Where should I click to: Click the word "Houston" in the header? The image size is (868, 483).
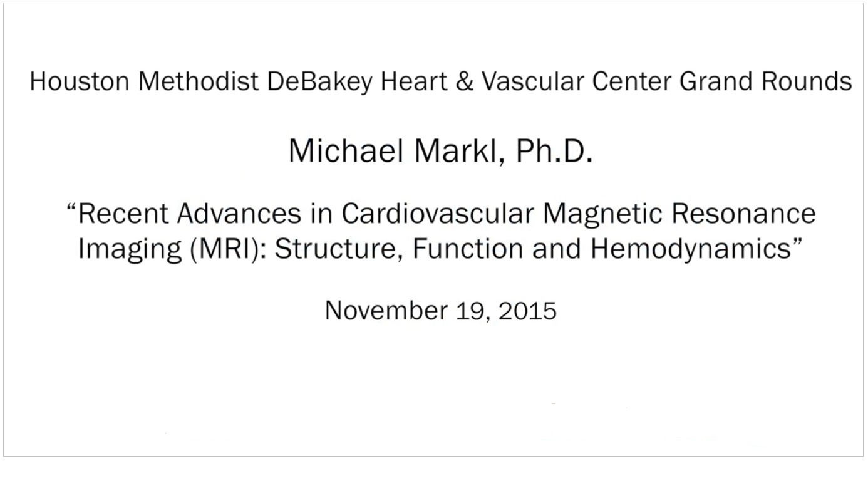tap(80, 82)
